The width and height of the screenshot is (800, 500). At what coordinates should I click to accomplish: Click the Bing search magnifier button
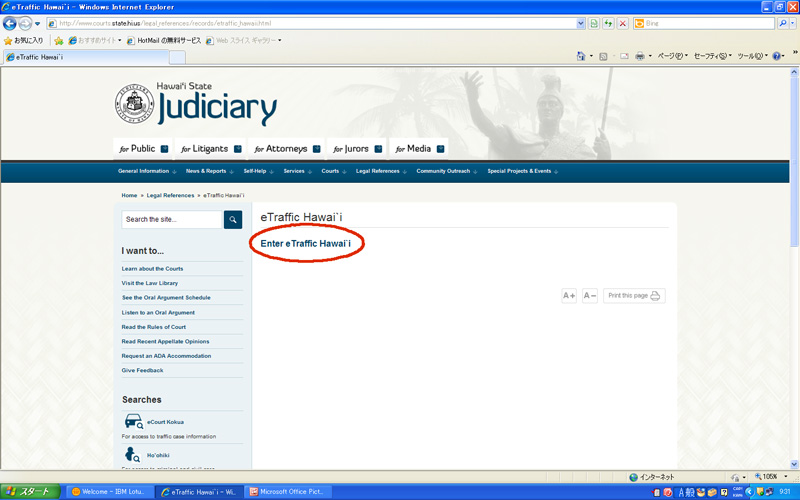(x=783, y=23)
